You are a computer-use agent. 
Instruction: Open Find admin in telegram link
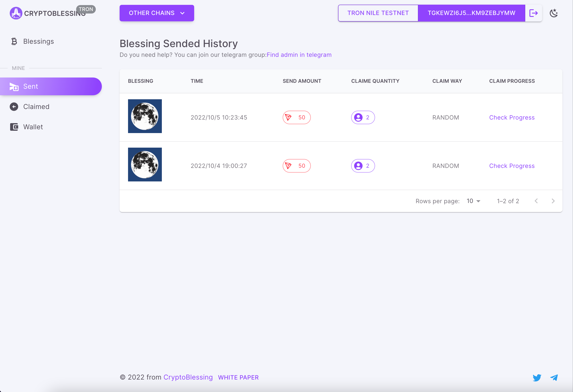[299, 55]
